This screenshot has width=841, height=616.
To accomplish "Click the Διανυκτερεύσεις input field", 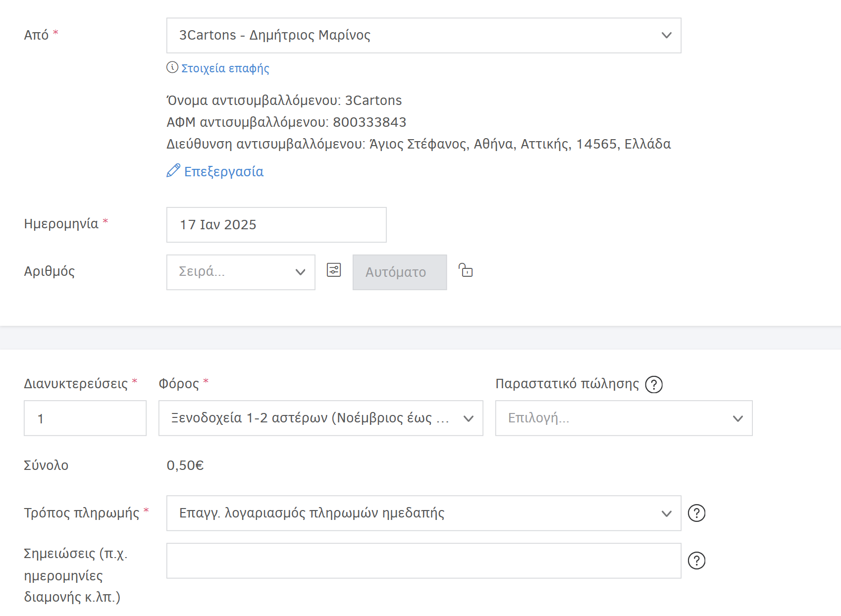I will 85,418.
